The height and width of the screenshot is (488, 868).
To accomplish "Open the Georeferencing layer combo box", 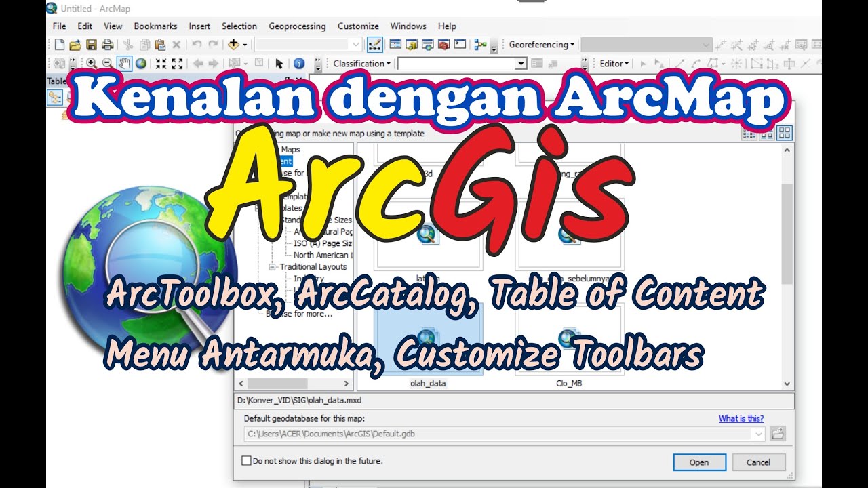I will pyautogui.click(x=646, y=45).
